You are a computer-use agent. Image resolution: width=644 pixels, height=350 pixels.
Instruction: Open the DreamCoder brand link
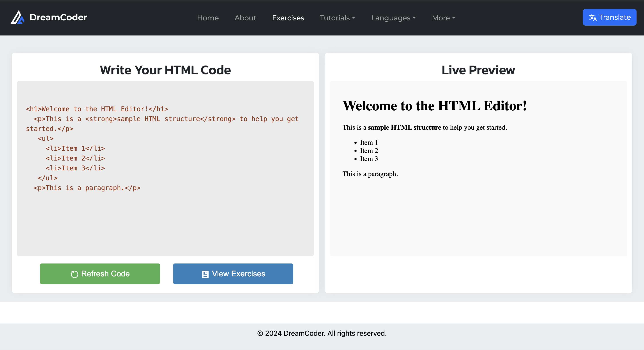(49, 17)
